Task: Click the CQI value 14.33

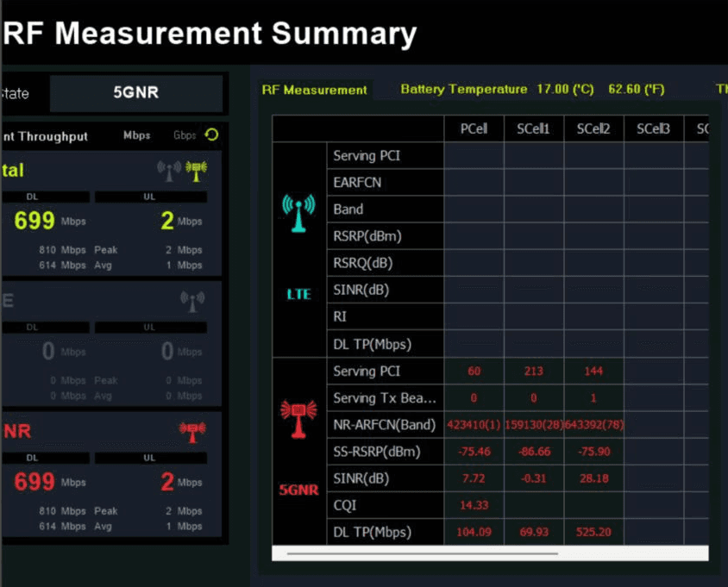Action: coord(474,505)
